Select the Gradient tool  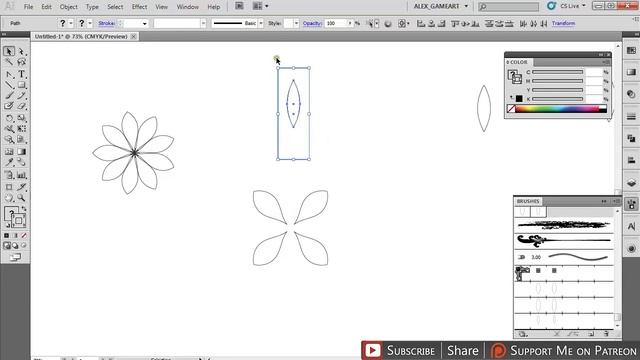22,152
